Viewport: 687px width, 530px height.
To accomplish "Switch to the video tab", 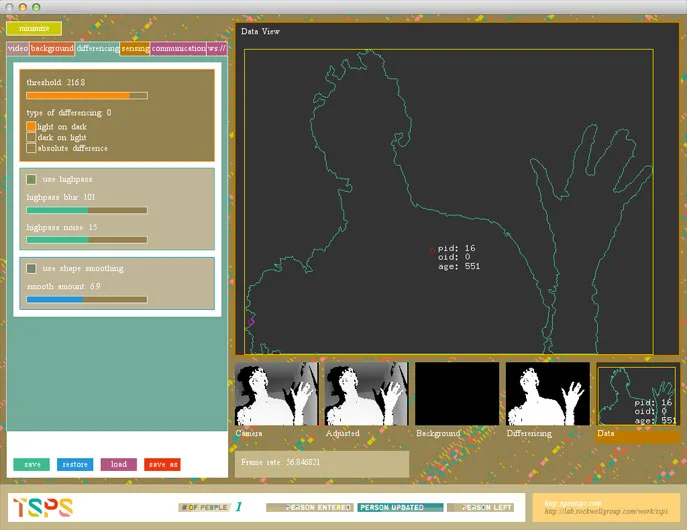I will pos(18,48).
